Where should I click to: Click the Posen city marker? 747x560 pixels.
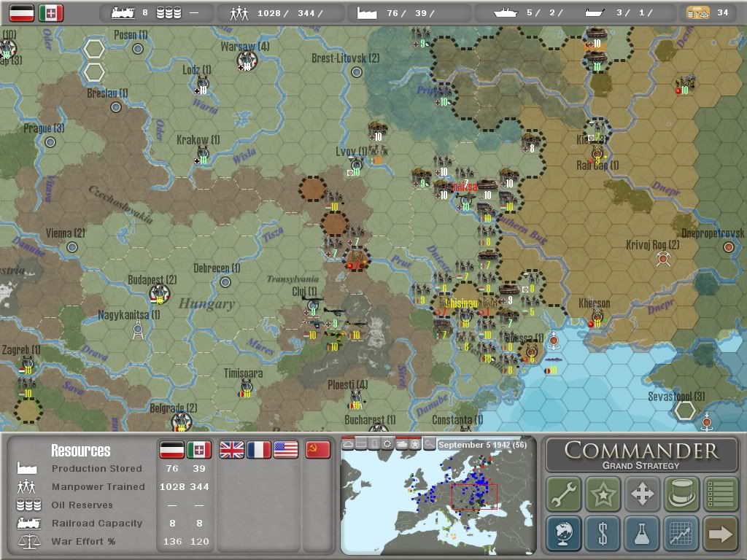[138, 49]
